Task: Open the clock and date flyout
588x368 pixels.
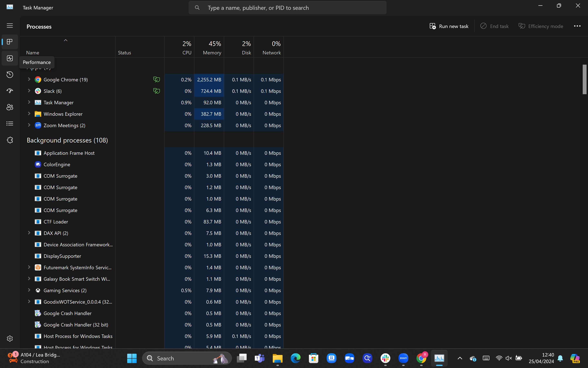Action: pyautogui.click(x=541, y=358)
